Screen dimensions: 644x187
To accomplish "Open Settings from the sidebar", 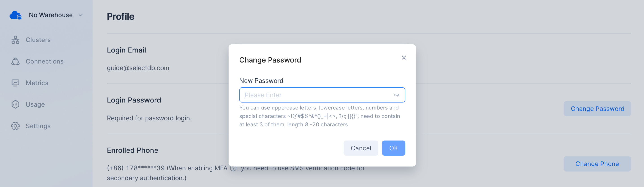I will coord(38,126).
